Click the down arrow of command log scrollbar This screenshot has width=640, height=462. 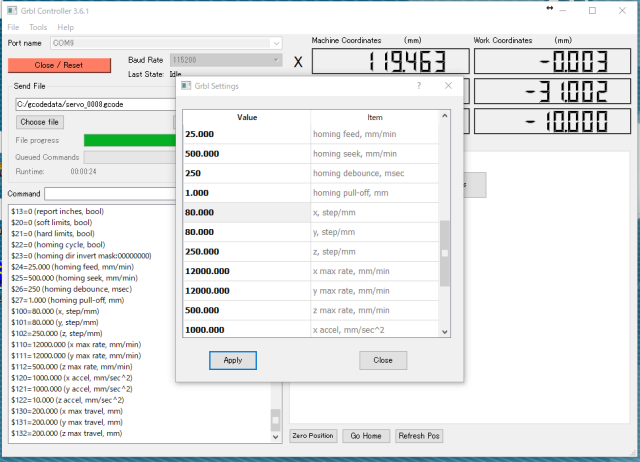(x=276, y=437)
